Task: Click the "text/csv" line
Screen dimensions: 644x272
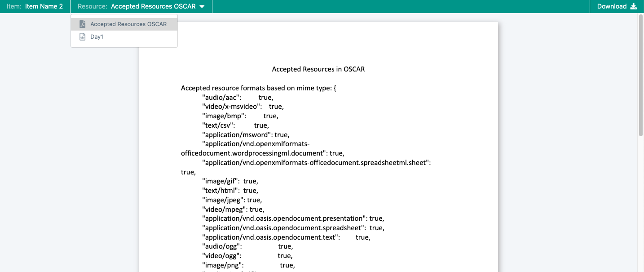Action: (235, 125)
